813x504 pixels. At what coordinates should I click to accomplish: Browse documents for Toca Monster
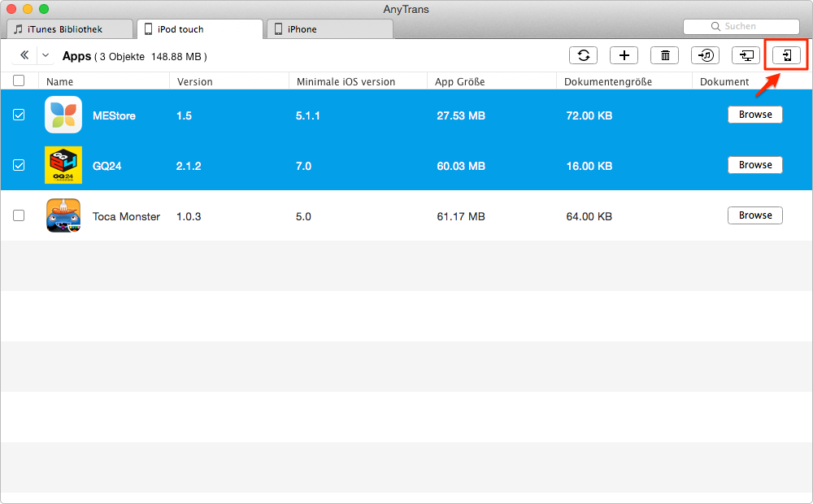coord(755,215)
